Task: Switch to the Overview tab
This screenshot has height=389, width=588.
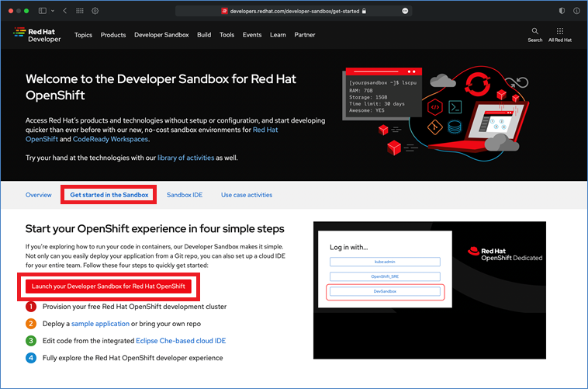Action: [39, 195]
